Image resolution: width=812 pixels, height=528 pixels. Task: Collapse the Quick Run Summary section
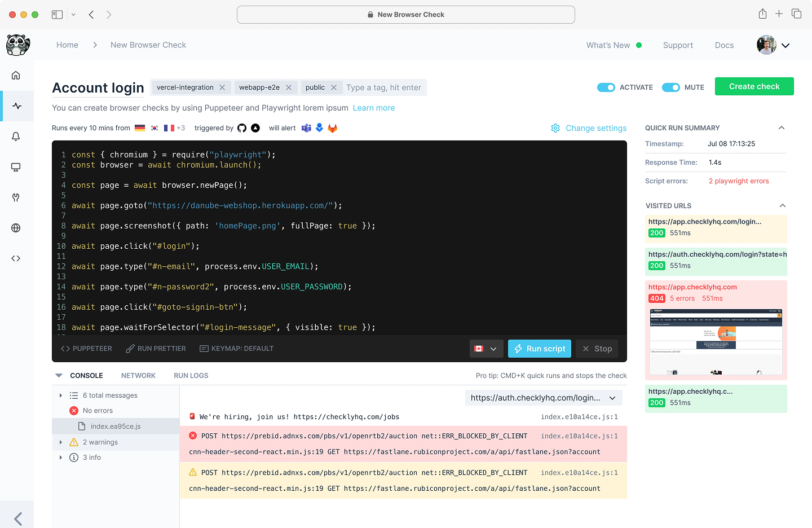(782, 128)
